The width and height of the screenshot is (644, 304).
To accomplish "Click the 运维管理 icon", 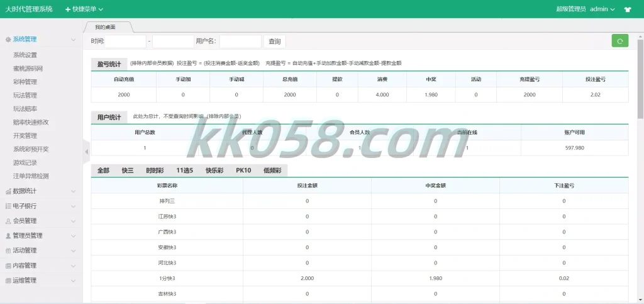I will tap(8, 281).
